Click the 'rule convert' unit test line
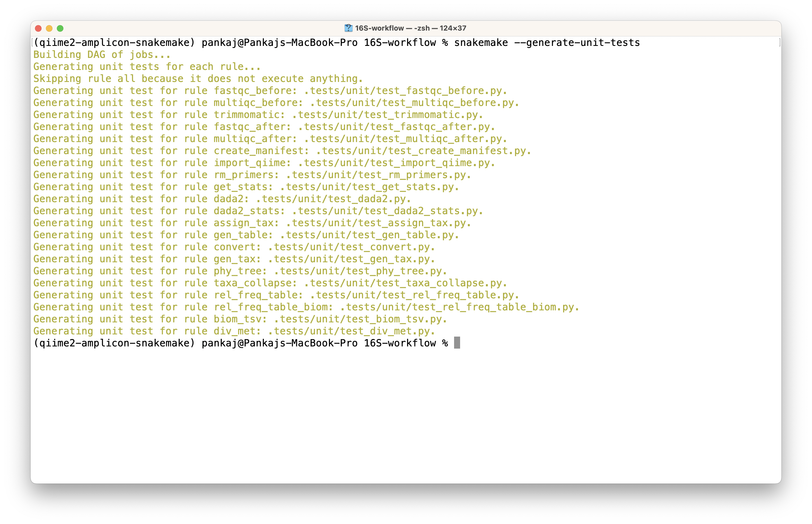 (x=234, y=247)
